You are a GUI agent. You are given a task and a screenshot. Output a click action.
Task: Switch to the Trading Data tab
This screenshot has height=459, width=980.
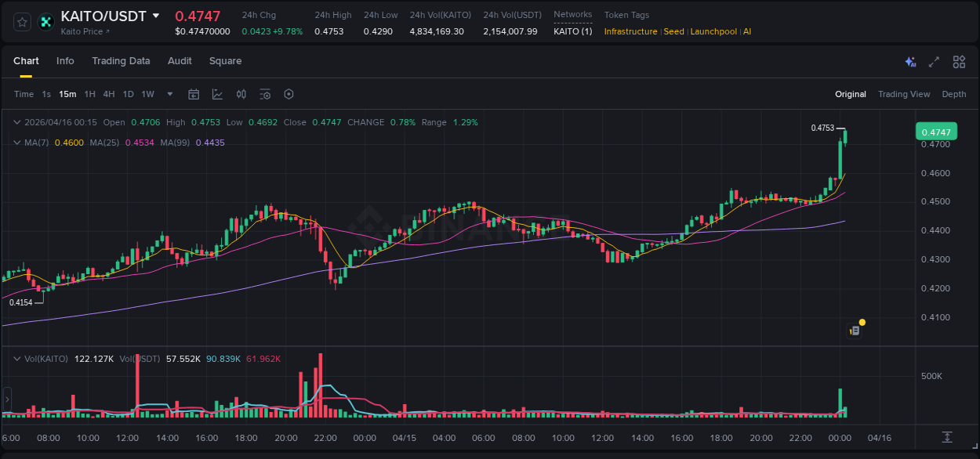point(121,61)
